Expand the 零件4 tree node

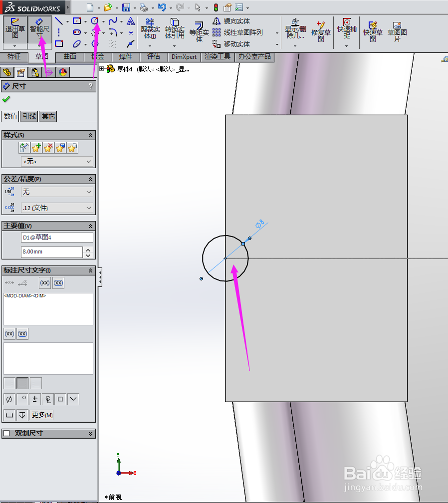[x=102, y=69]
